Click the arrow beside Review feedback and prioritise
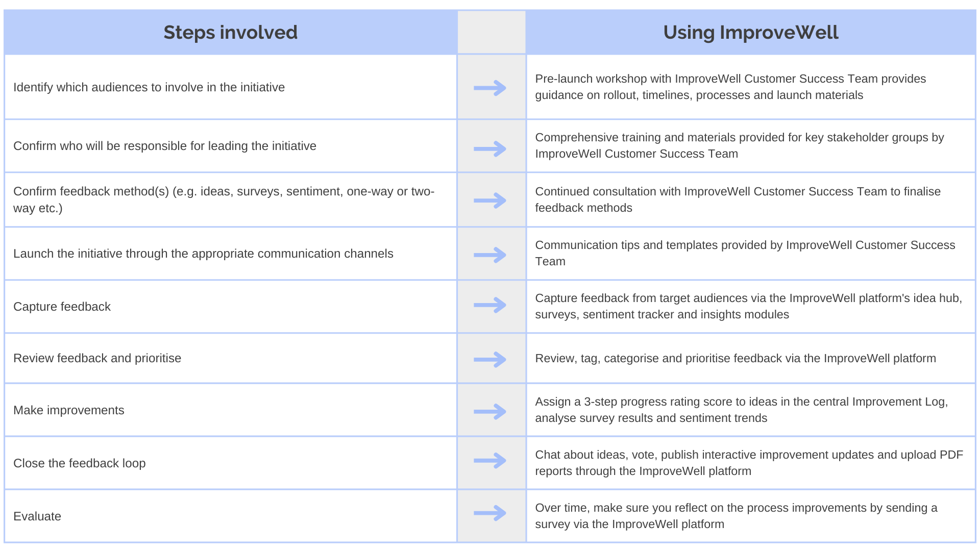Screen dimensions: 980x551 (490, 360)
